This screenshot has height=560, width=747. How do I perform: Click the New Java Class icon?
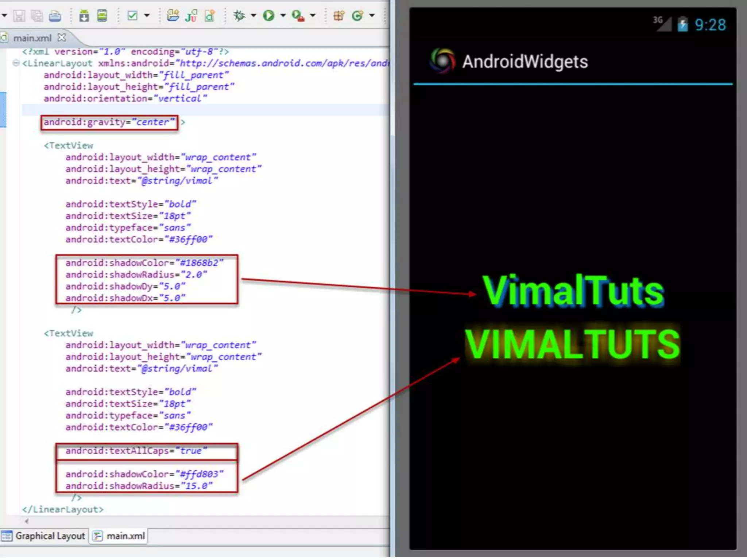[x=357, y=16]
